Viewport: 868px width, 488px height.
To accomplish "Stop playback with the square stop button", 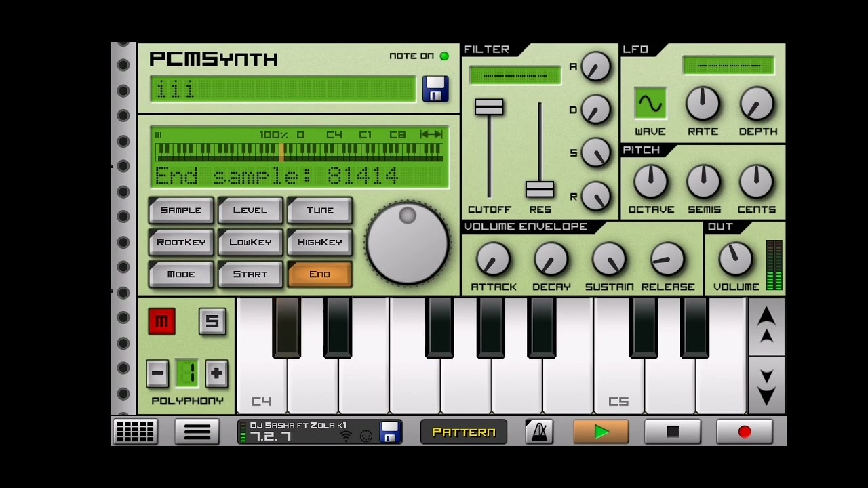I will 673,432.
